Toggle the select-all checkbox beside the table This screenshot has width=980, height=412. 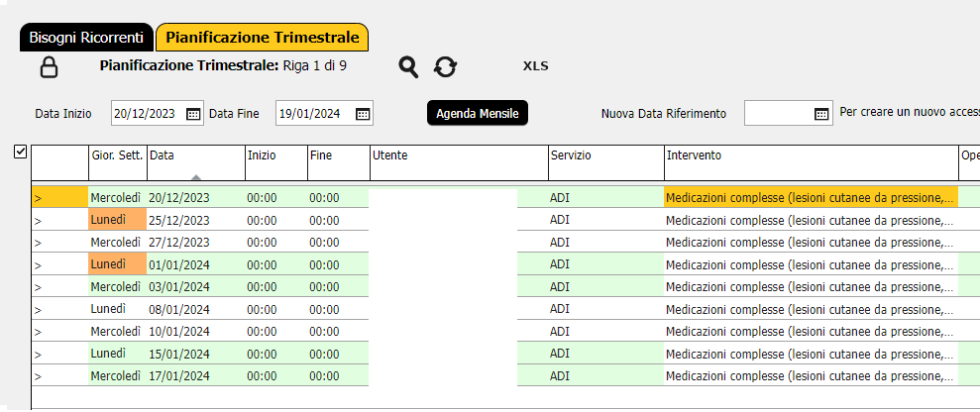point(20,152)
